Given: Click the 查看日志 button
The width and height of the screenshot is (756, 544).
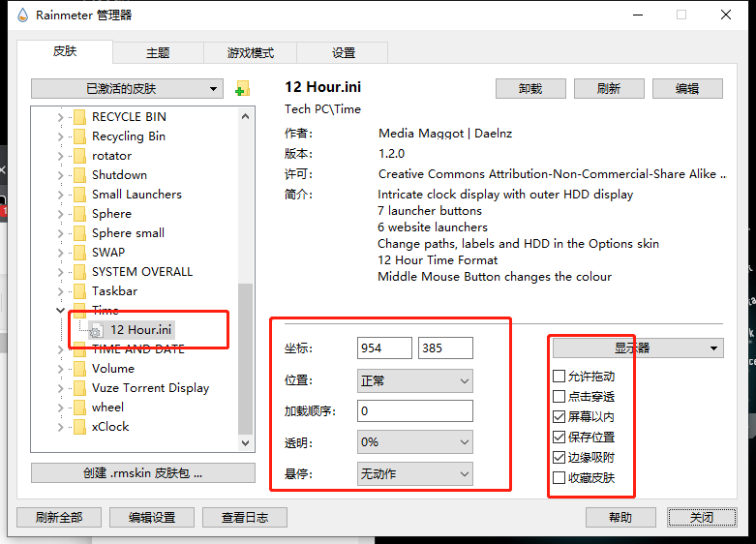Looking at the screenshot, I should [x=245, y=518].
